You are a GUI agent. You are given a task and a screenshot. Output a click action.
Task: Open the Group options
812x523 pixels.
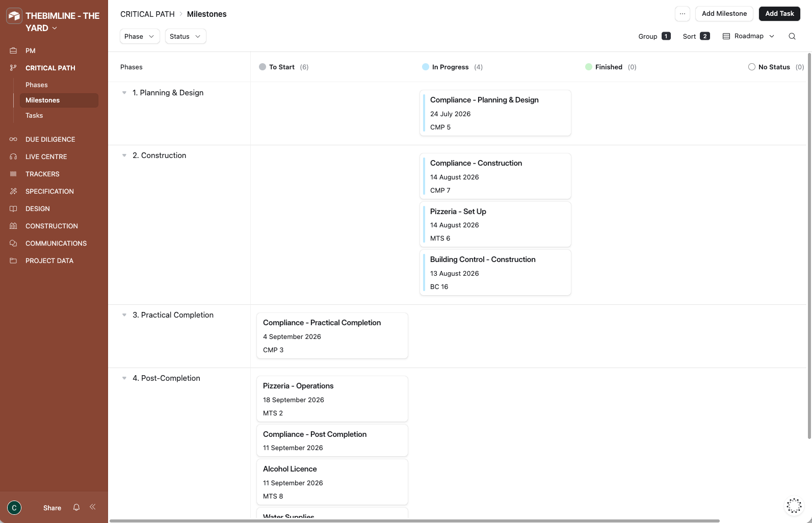pyautogui.click(x=654, y=36)
